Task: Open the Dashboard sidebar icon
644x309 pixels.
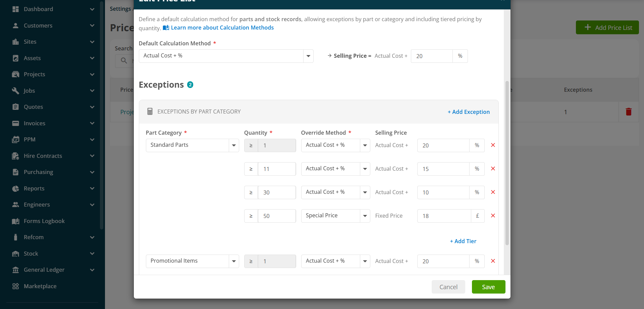Action: (15, 9)
